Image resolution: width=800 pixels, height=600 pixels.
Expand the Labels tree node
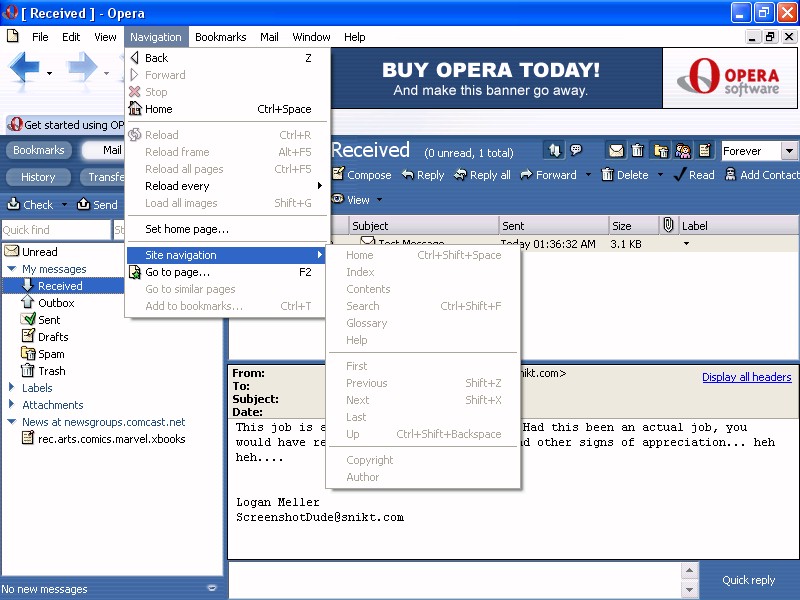[x=11, y=388]
